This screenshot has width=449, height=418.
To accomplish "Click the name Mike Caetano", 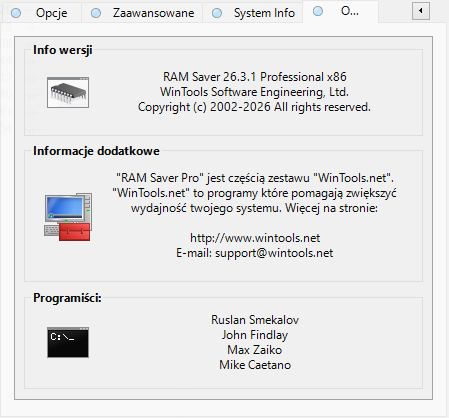I will pos(255,365).
